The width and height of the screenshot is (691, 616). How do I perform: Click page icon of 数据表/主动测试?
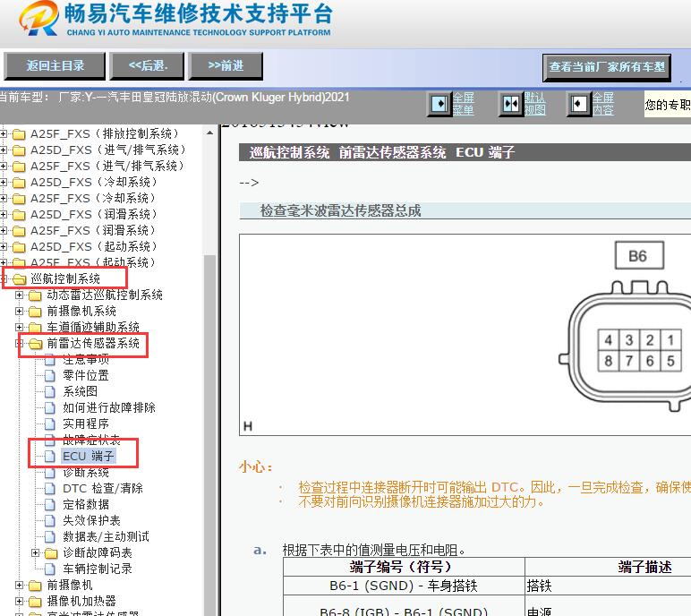tap(50, 536)
